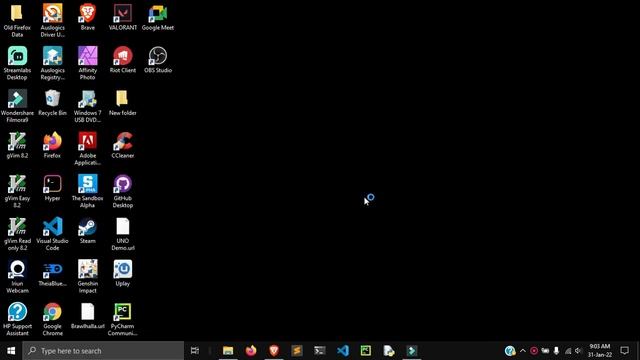Show hidden system tray icons
Viewport: 640px width, 360px height.
pos(522,351)
